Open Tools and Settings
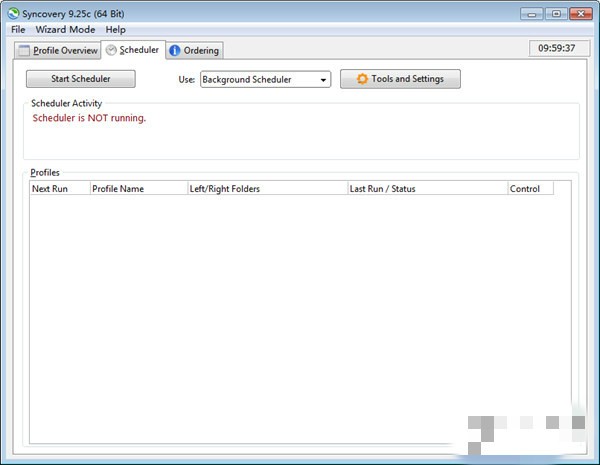The image size is (600, 465). [x=400, y=79]
